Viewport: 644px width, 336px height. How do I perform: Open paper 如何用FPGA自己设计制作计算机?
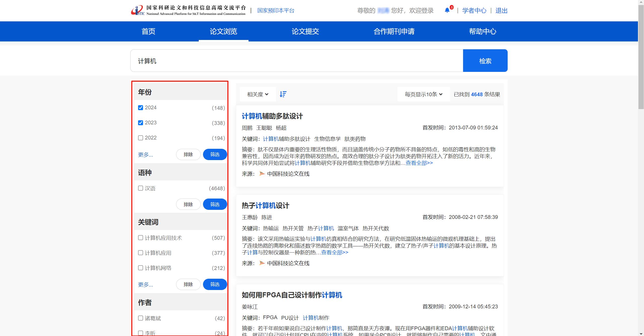(292, 295)
